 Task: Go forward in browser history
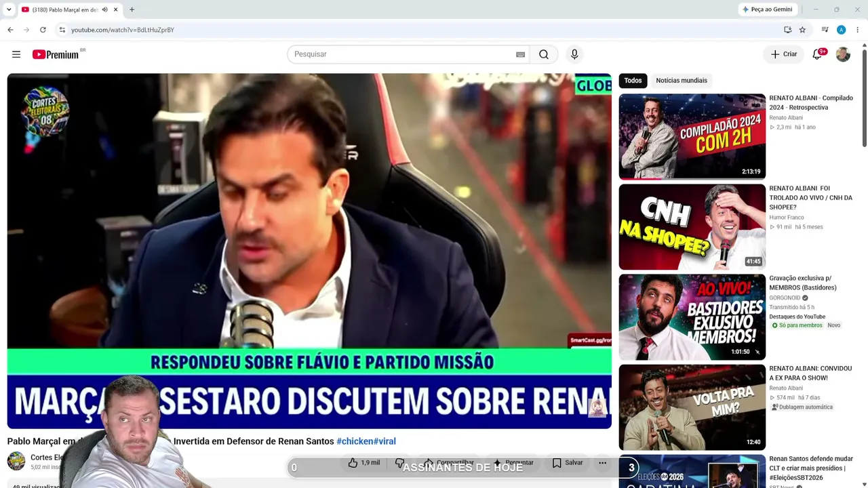[26, 30]
